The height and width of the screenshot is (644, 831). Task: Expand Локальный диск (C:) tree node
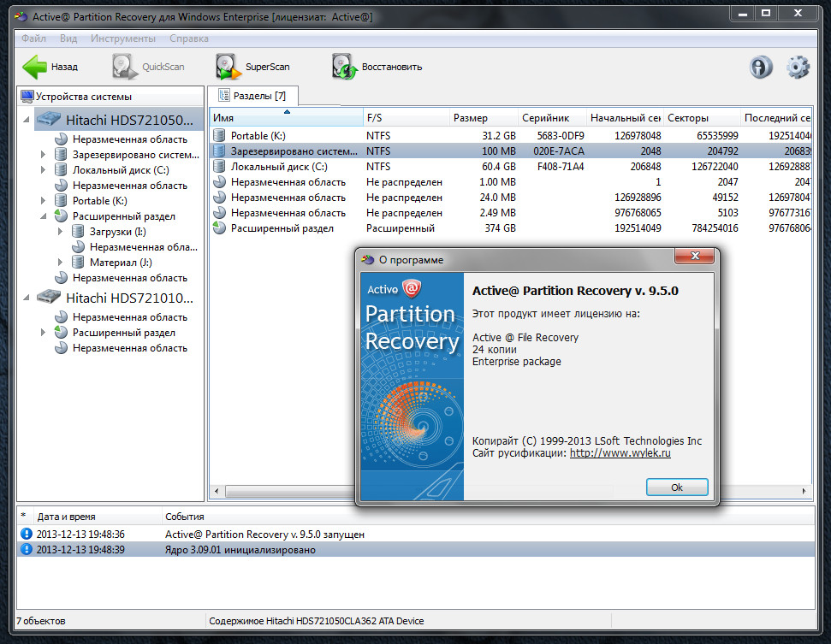43,170
